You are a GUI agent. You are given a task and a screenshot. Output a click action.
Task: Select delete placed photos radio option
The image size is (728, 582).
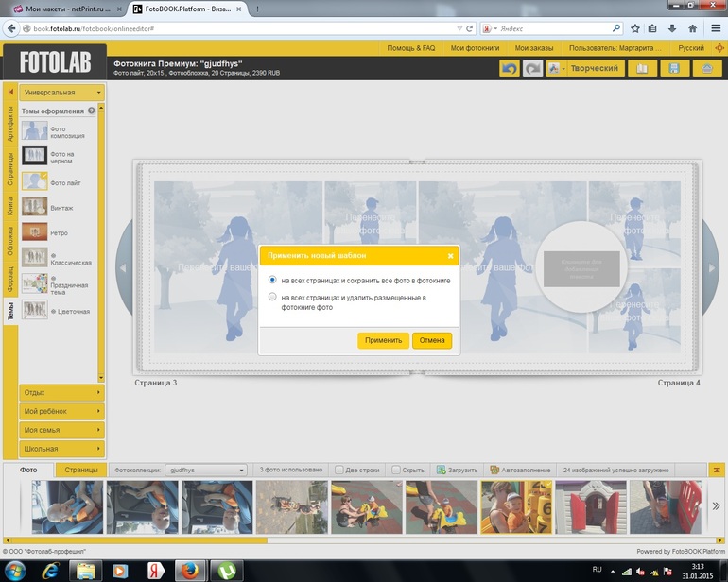click(x=273, y=297)
